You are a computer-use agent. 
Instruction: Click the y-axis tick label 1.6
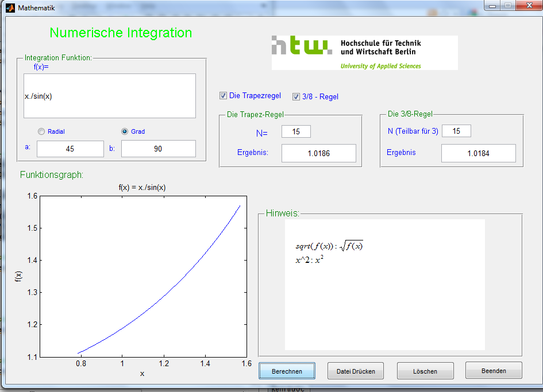click(x=32, y=196)
